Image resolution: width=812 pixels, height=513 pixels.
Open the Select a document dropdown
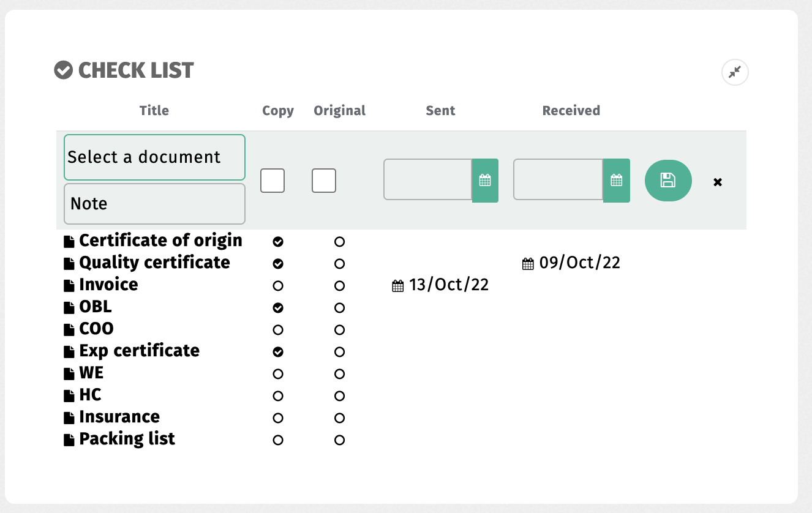[x=154, y=157]
